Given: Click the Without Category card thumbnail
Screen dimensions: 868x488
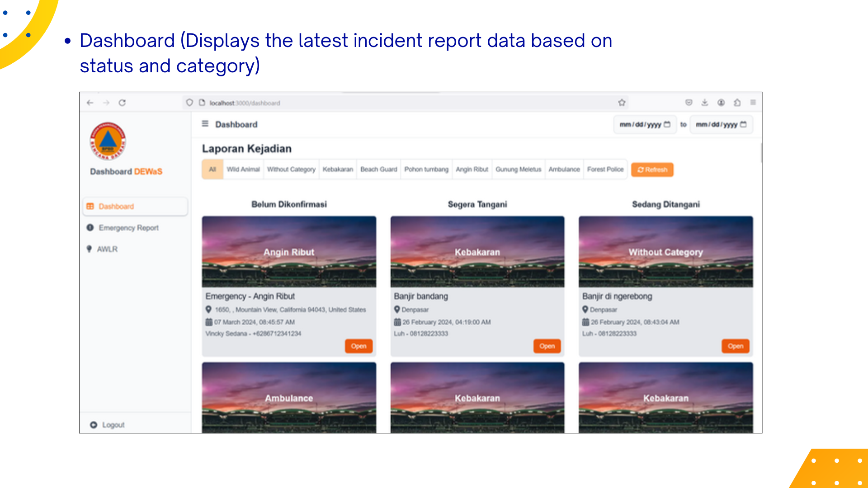Looking at the screenshot, I should (x=665, y=252).
